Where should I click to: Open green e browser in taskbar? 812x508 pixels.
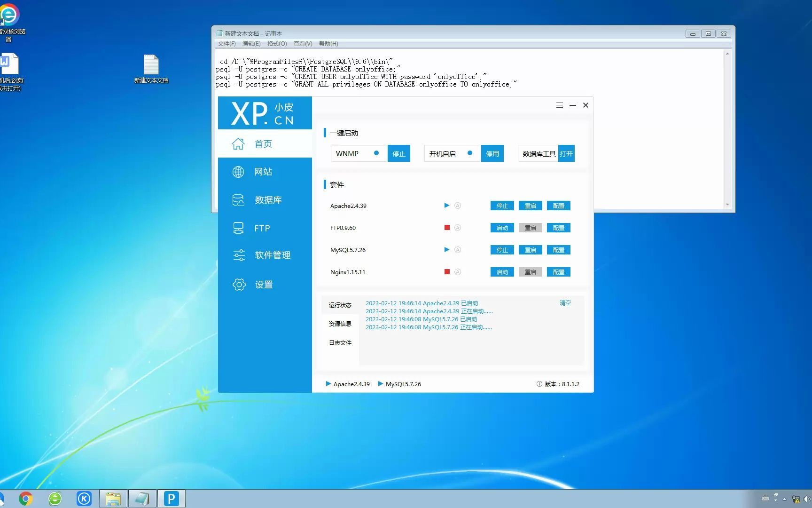55,499
